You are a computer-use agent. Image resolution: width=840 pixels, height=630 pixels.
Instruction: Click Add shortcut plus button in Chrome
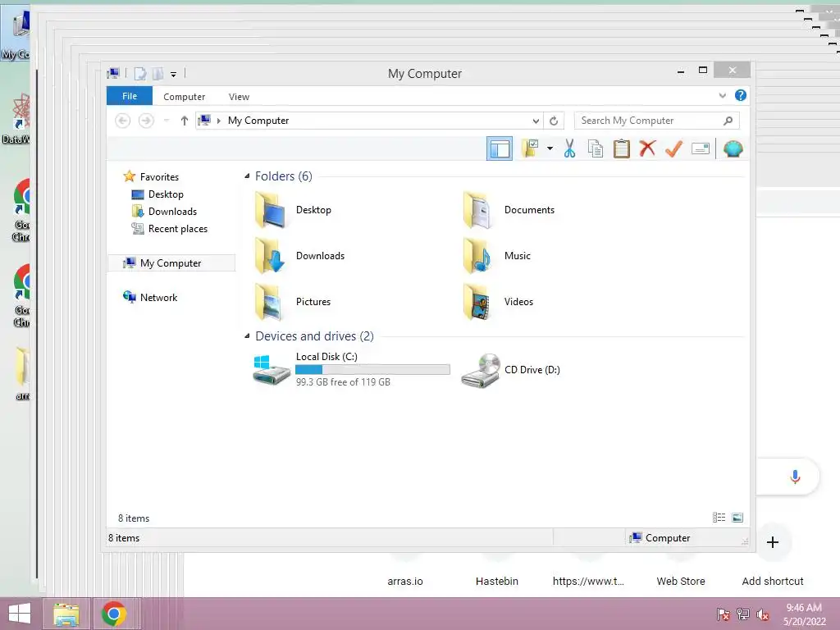(773, 542)
